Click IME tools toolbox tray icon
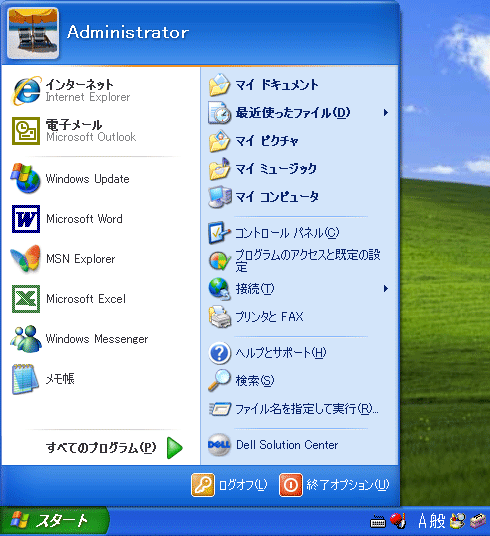 (x=478, y=521)
